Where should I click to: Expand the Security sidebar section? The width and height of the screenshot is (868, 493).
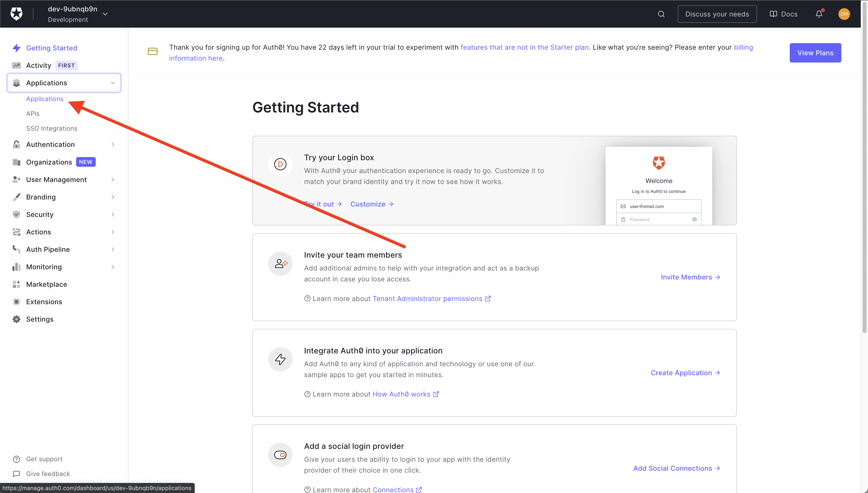click(x=113, y=214)
